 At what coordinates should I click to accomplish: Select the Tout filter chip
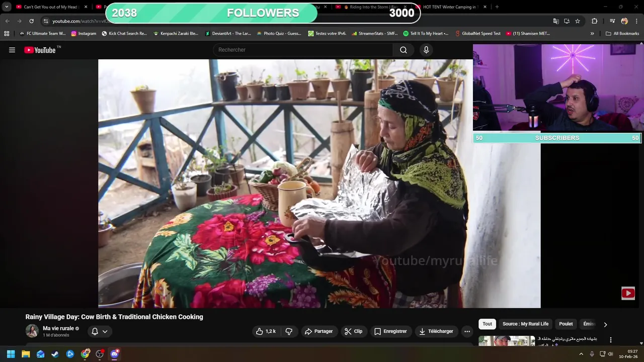pyautogui.click(x=487, y=324)
